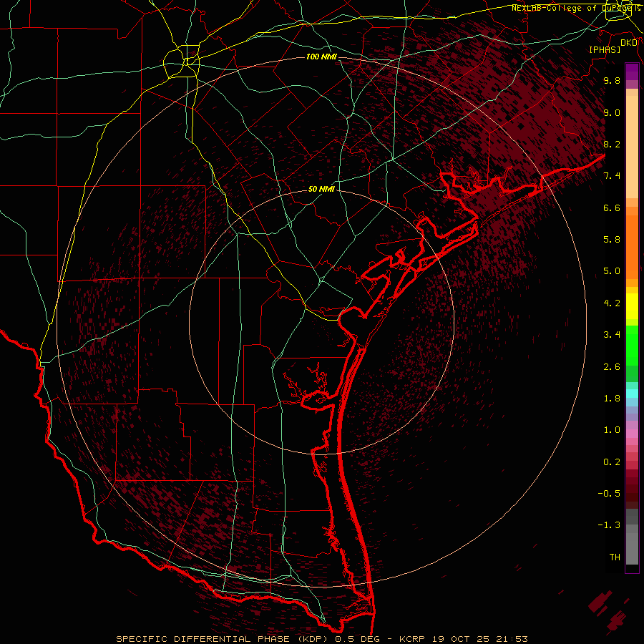Click the "DKD" label above the color bar
This screenshot has width=644, height=644.
(x=629, y=42)
